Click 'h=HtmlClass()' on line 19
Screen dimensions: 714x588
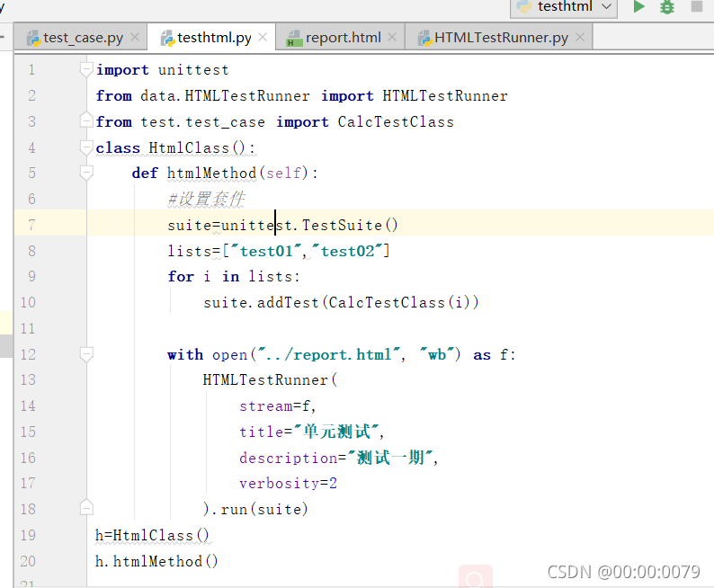click(x=152, y=535)
